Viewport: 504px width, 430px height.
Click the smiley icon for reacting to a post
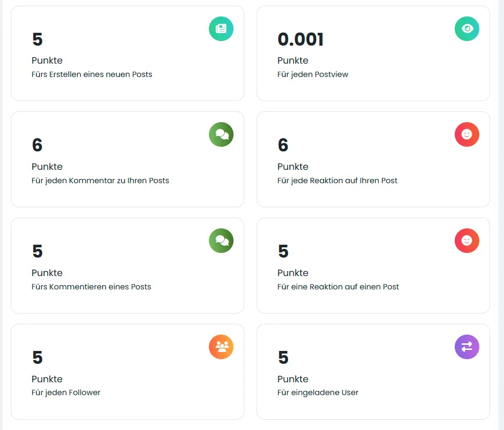[467, 241]
